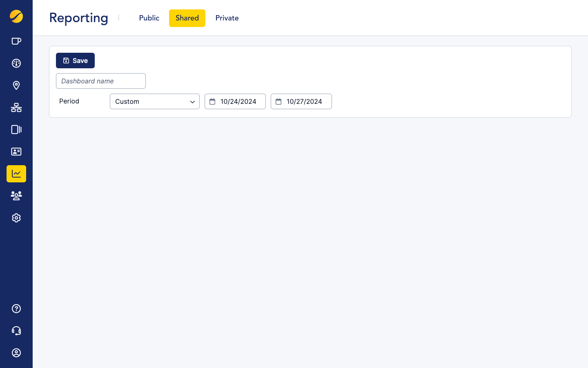Open the 10/24/2024 start date picker
Image resolution: width=588 pixels, height=368 pixels.
[x=235, y=101]
